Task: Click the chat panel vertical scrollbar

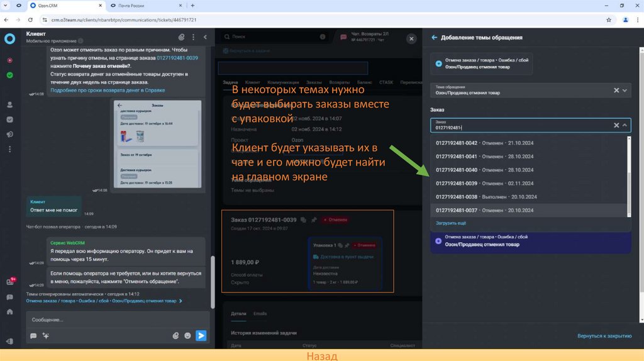Action: [213, 282]
